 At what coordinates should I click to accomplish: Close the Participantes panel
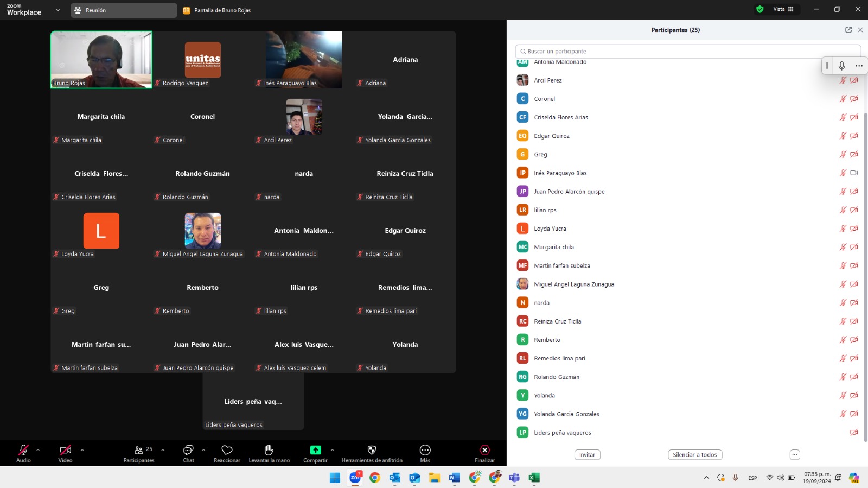(860, 30)
